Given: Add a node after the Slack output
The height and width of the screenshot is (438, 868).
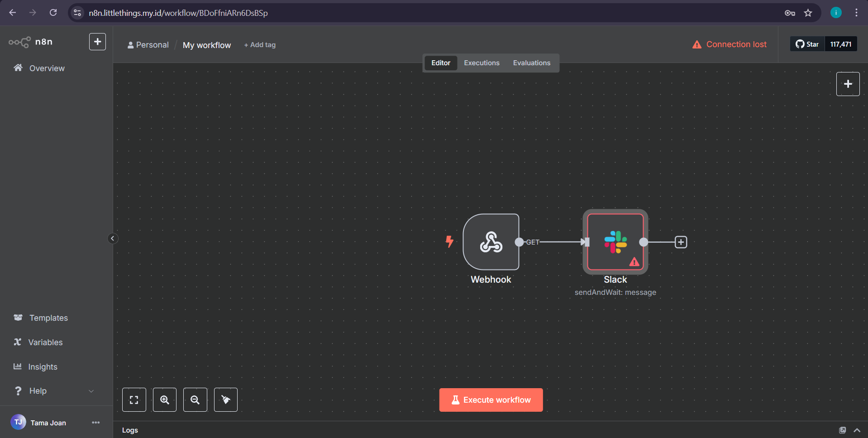Looking at the screenshot, I should click(681, 242).
